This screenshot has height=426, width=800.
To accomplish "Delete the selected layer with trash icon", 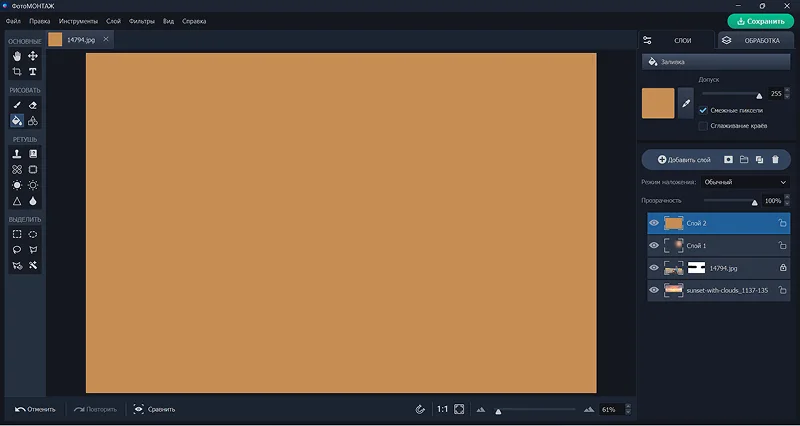I will 776,160.
